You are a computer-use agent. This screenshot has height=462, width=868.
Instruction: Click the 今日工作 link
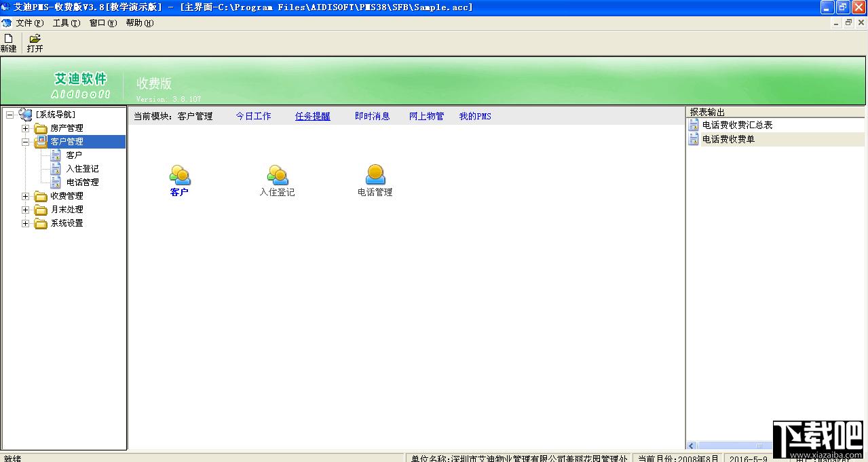pyautogui.click(x=253, y=116)
